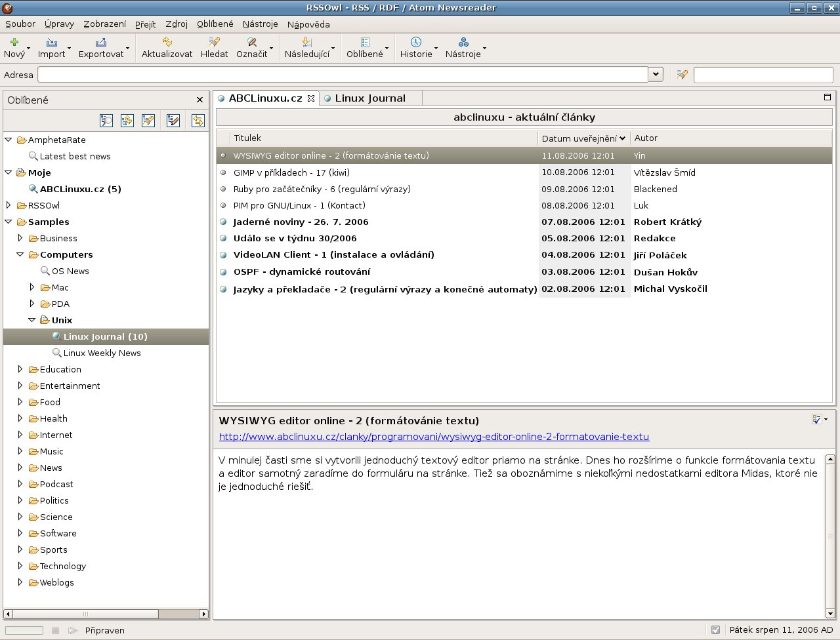Click the grey stop square in the status bar
The height and width of the screenshot is (640, 840).
[x=55, y=630]
